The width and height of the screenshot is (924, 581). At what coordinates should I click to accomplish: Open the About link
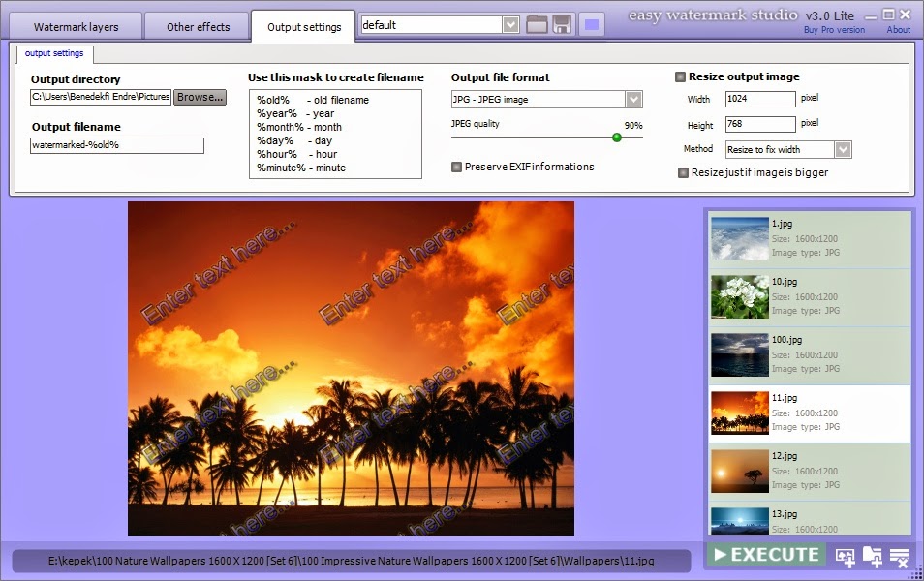click(898, 29)
